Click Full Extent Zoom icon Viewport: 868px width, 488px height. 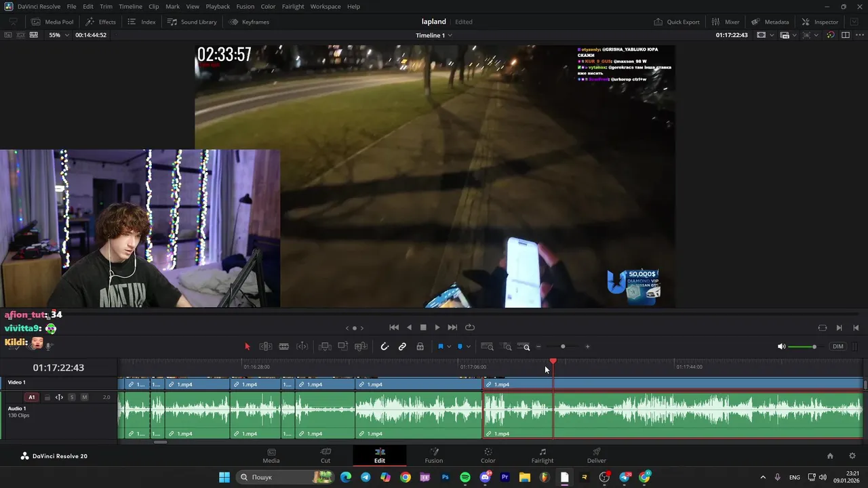coord(487,346)
